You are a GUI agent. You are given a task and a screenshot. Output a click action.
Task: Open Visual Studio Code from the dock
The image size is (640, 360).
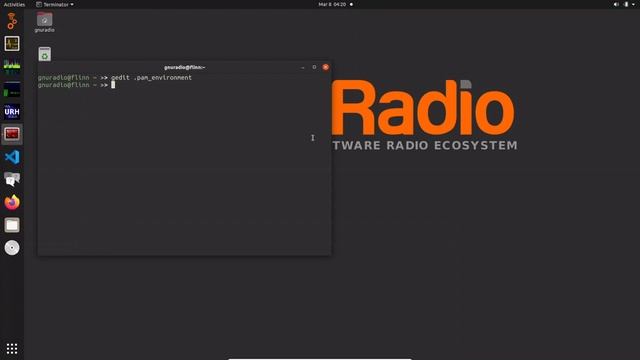(x=12, y=157)
